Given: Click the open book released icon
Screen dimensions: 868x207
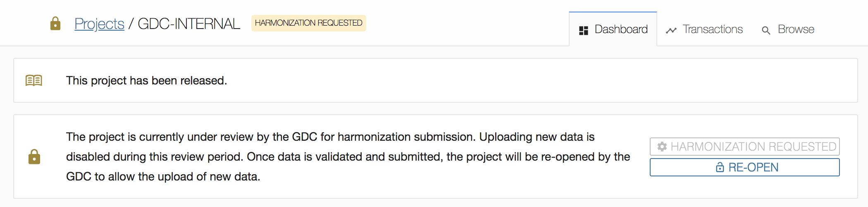Looking at the screenshot, I should (x=34, y=80).
